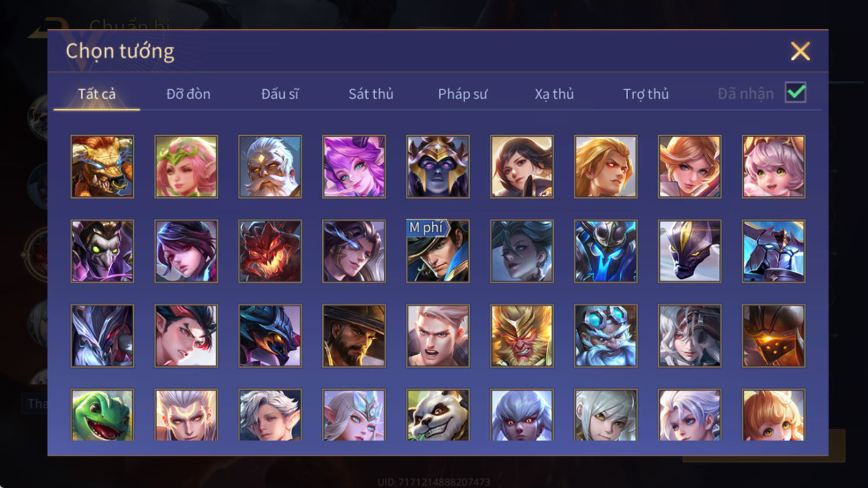This screenshot has height=488, width=868.
Task: Pick the orange lion beast hero
Action: click(102, 167)
